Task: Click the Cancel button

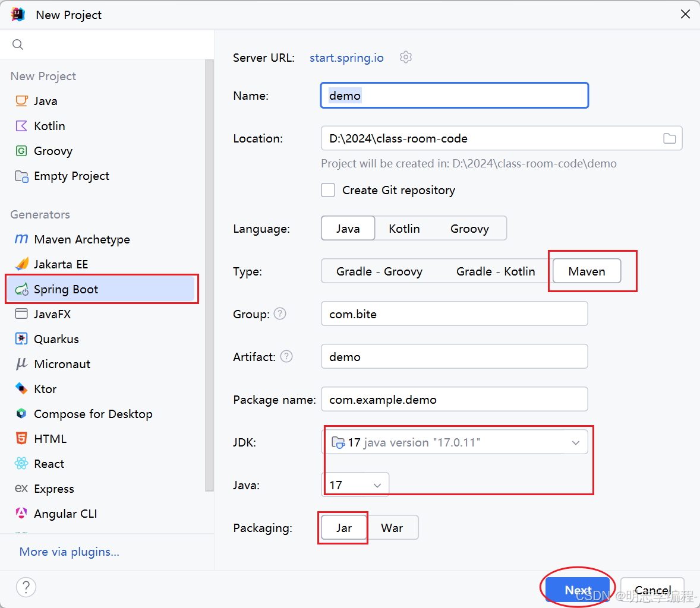Action: tap(652, 590)
